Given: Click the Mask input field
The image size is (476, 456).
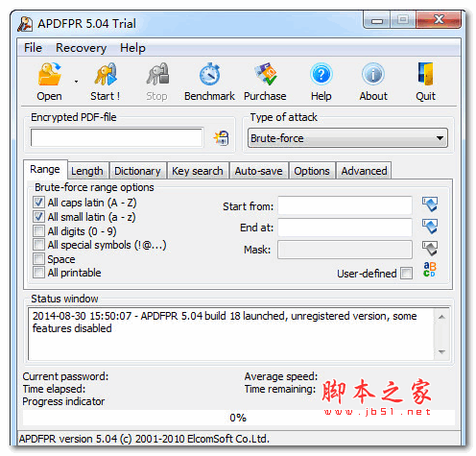Looking at the screenshot, I should point(345,250).
